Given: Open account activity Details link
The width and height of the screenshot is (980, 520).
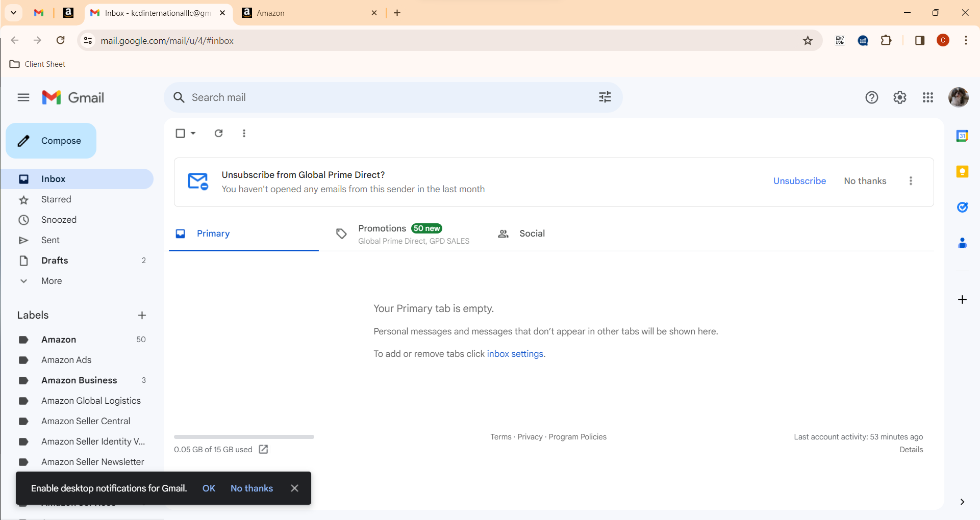Looking at the screenshot, I should [911, 450].
